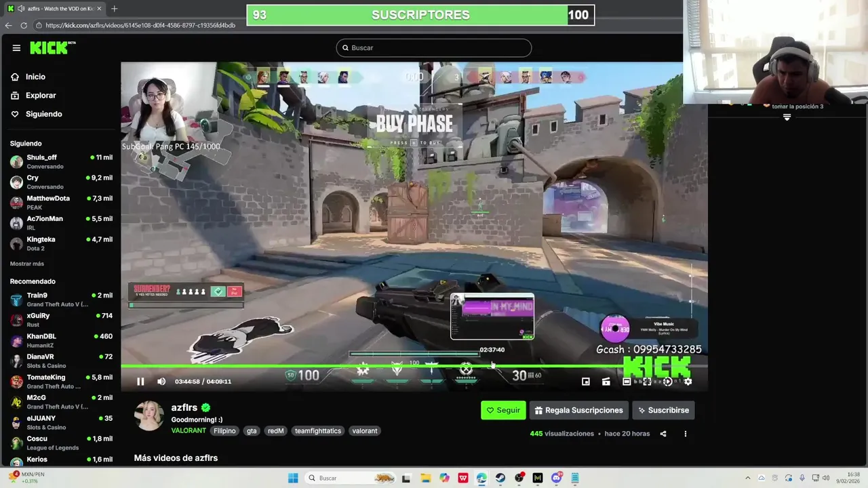Open Shuls_off followed channel
The height and width of the screenshot is (488, 868).
pos(60,161)
